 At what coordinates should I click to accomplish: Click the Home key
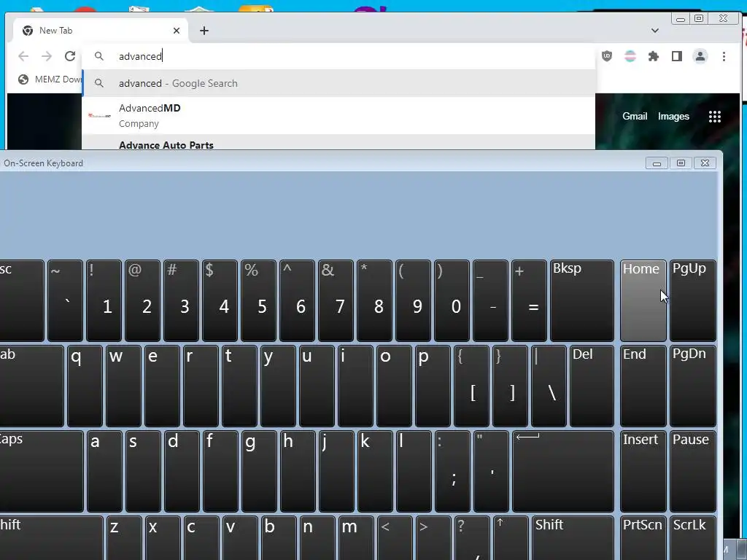click(x=643, y=300)
